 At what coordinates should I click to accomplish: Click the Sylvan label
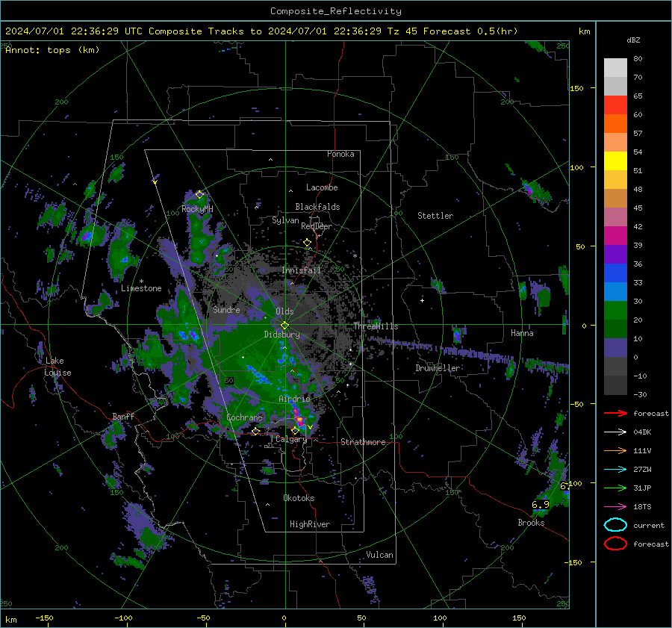click(x=285, y=220)
